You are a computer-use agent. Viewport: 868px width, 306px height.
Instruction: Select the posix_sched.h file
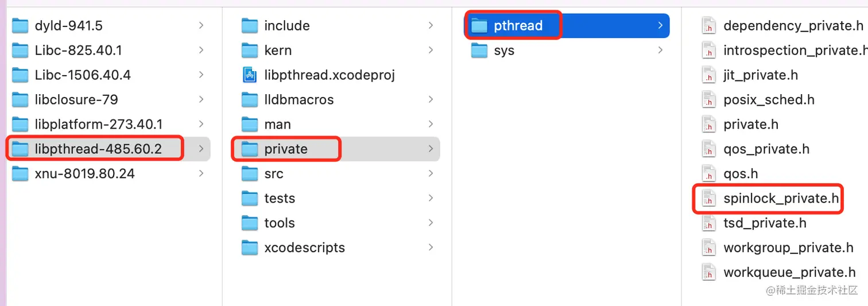click(x=768, y=100)
